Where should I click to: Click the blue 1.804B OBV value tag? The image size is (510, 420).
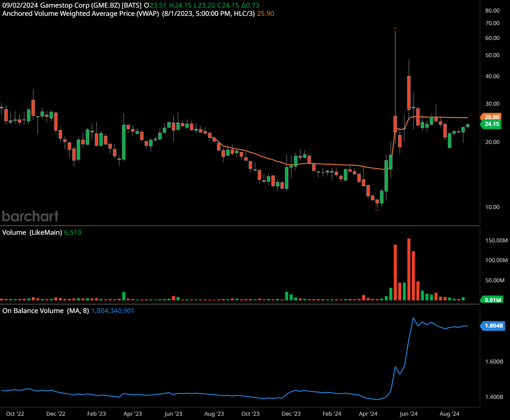492,326
